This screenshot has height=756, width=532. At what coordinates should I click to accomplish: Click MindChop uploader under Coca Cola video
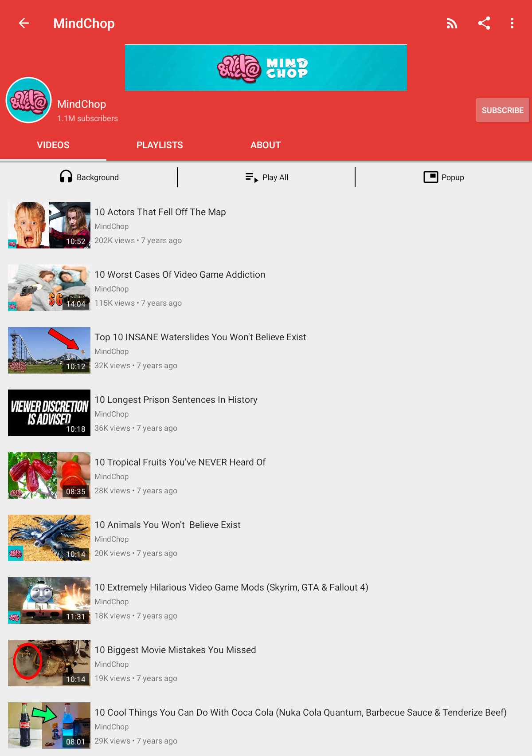[112, 727]
